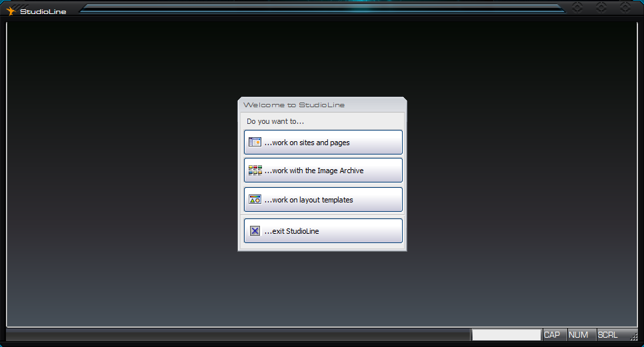Open work with the Image Archive

[x=323, y=171]
